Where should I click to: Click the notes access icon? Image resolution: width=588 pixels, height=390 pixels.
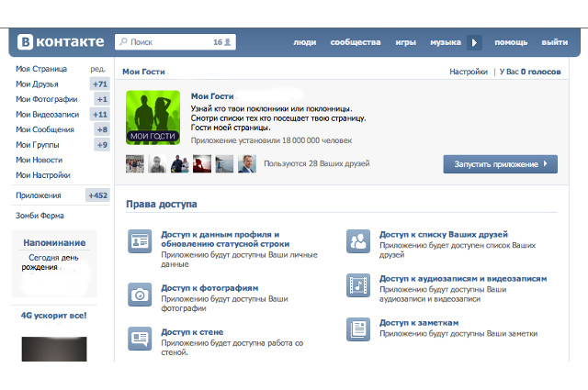[x=358, y=329]
